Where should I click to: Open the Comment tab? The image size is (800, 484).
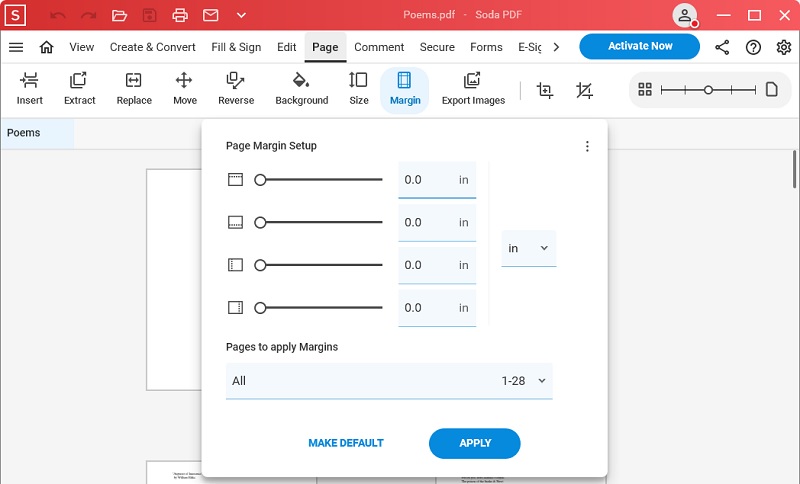click(379, 47)
